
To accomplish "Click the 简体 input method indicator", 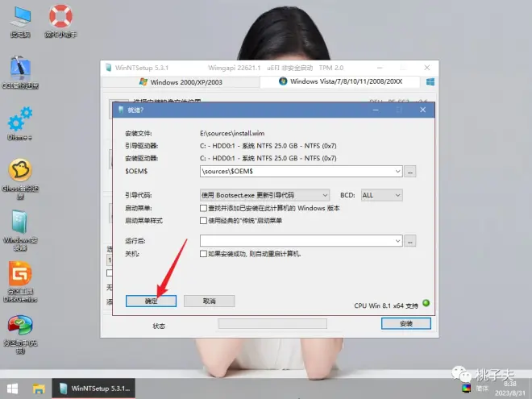I will click(482, 389).
